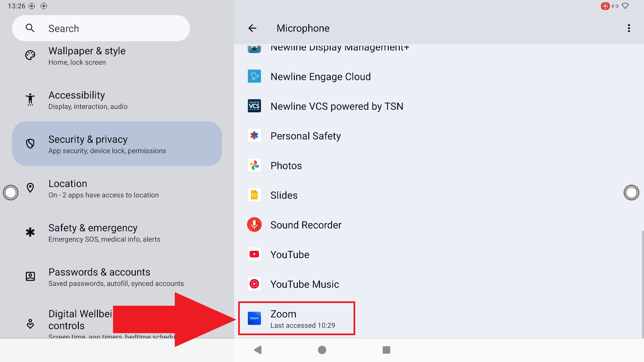Tap the Newline VCS icon
Screen dimensions: 644x362
point(254,106)
